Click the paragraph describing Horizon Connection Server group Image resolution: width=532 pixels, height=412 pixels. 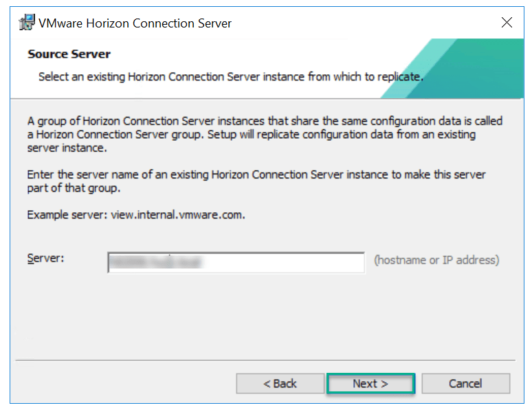click(265, 135)
